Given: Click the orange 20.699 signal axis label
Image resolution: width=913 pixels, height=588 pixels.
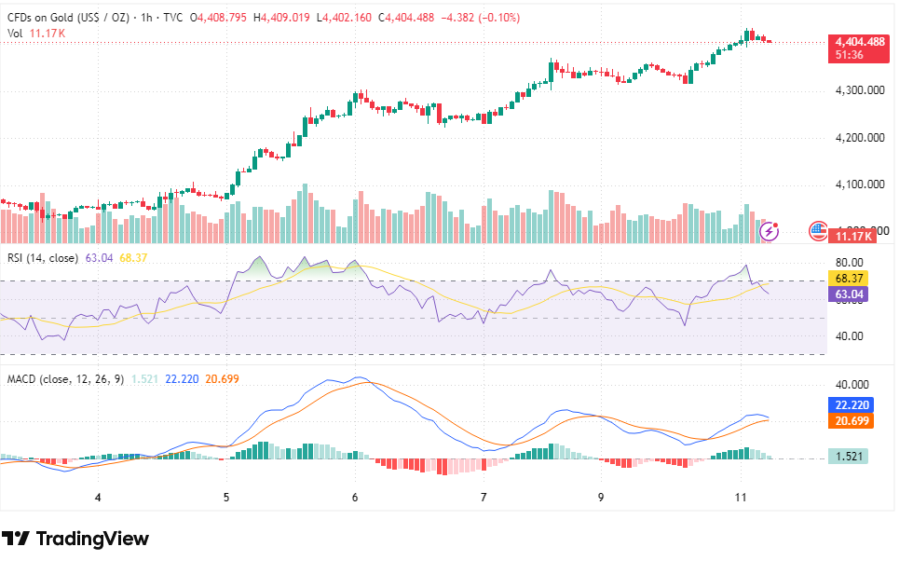Looking at the screenshot, I should tap(852, 421).
